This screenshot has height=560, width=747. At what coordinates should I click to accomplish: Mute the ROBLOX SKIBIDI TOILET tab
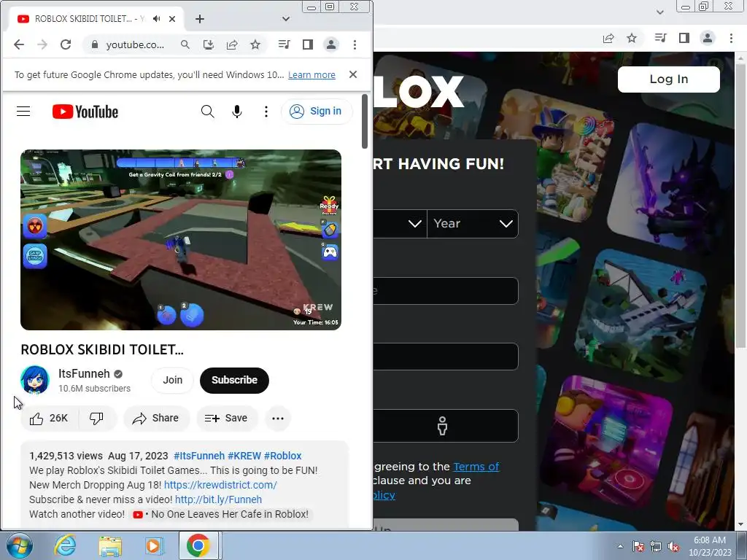click(x=156, y=18)
